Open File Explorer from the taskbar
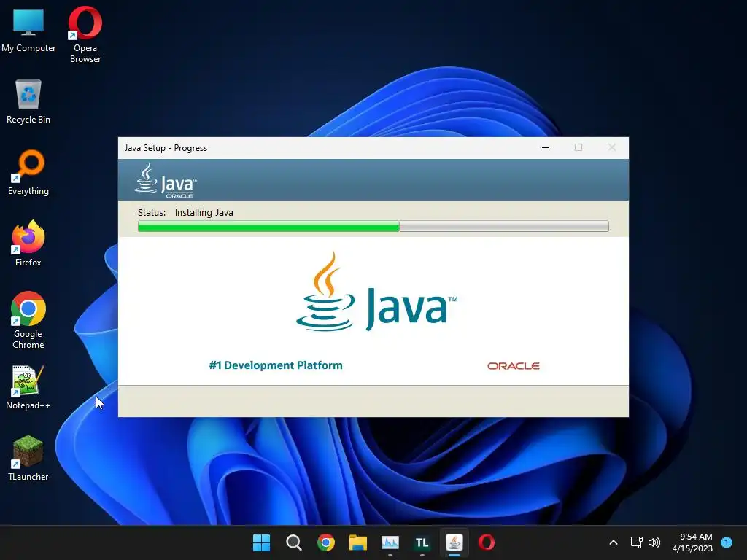 [x=357, y=542]
